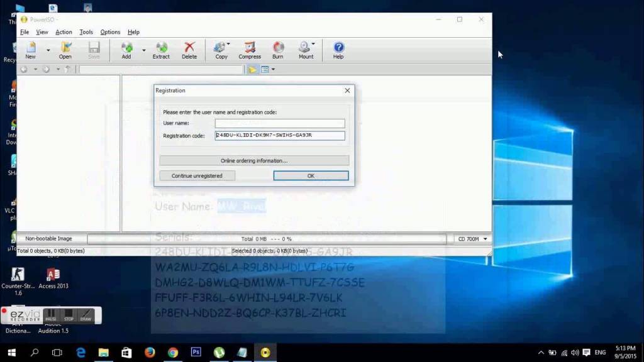Click the Extract toolbar icon
This screenshot has height=362, width=644.
[161, 50]
